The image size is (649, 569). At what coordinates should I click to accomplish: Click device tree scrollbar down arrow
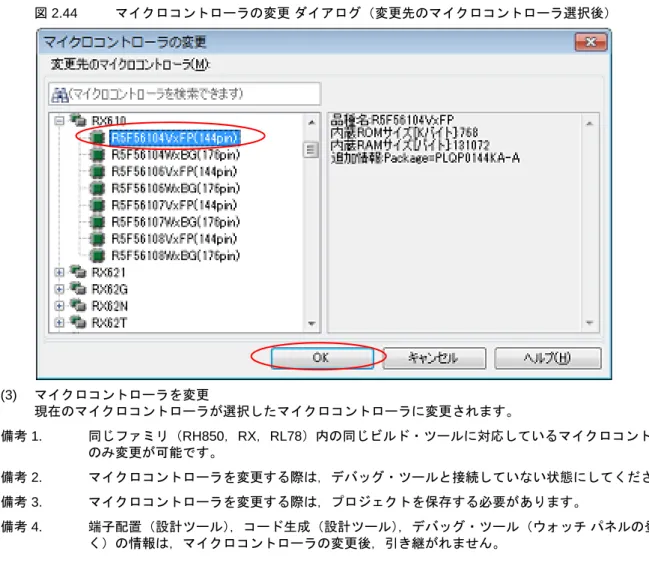point(312,323)
